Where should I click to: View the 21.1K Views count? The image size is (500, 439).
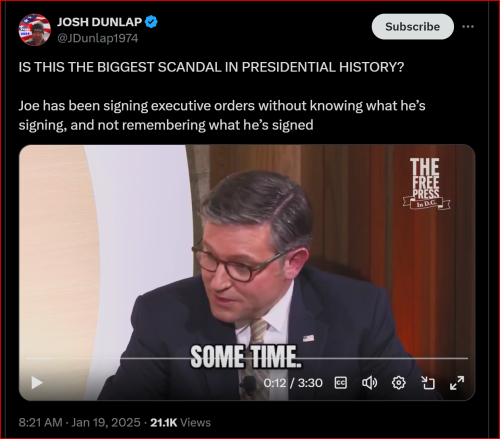point(180,423)
